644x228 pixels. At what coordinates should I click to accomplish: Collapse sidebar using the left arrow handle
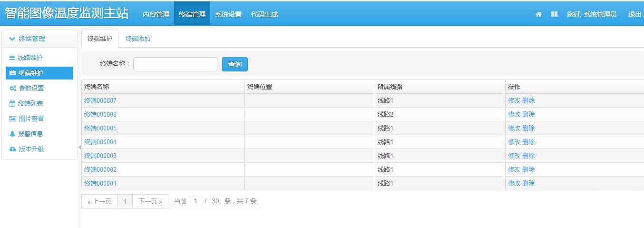tap(79, 147)
